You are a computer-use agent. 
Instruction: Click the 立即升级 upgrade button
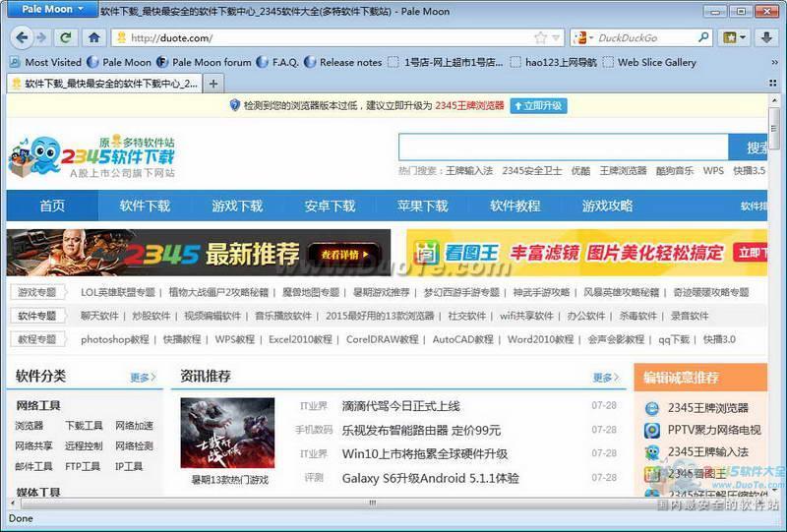538,106
